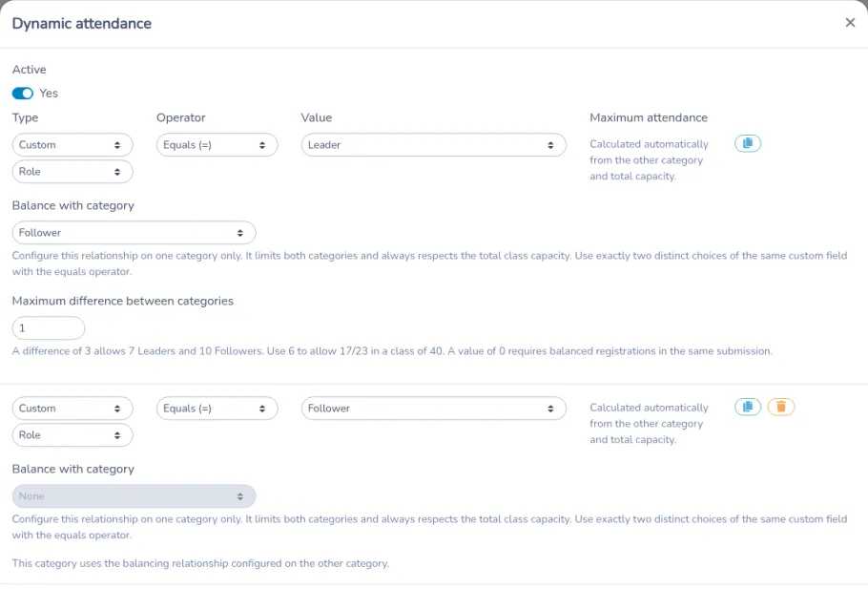Screen dimensions: 868x589
Task: Toggle the Active switch off
Action: (23, 94)
